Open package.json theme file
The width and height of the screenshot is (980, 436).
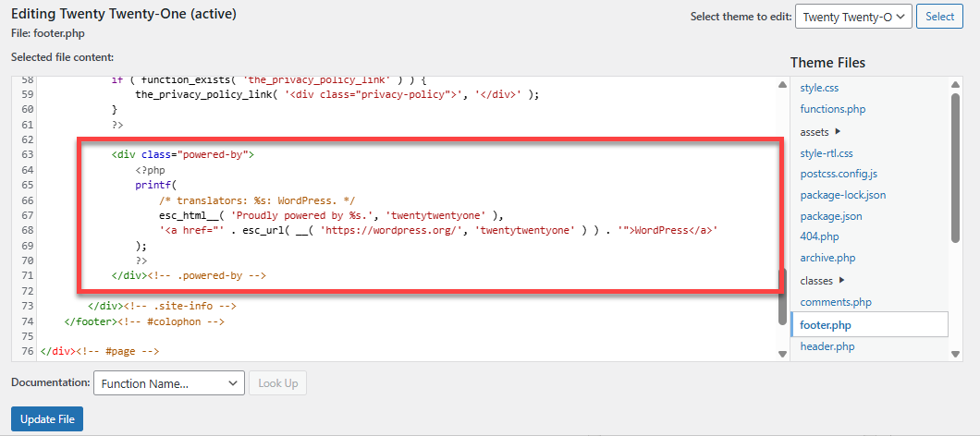tap(831, 216)
